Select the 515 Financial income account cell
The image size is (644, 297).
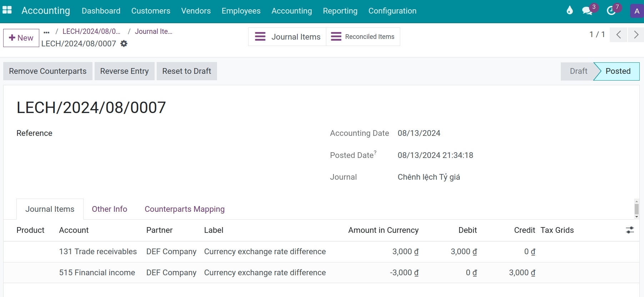[97, 273]
